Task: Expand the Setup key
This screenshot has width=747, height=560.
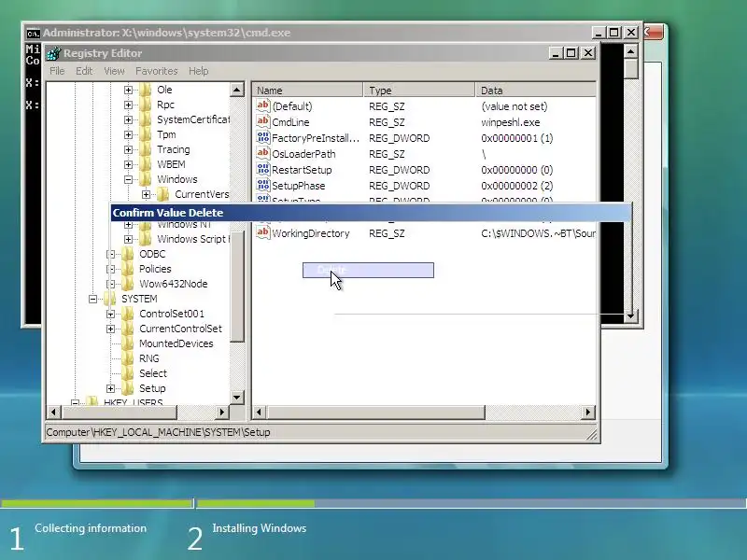Action: click(110, 388)
